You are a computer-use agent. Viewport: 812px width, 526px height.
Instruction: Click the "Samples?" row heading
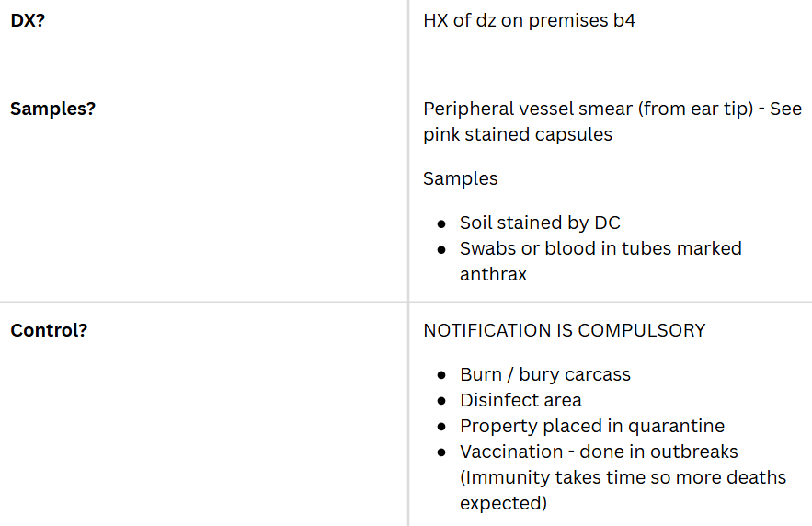pyautogui.click(x=52, y=109)
